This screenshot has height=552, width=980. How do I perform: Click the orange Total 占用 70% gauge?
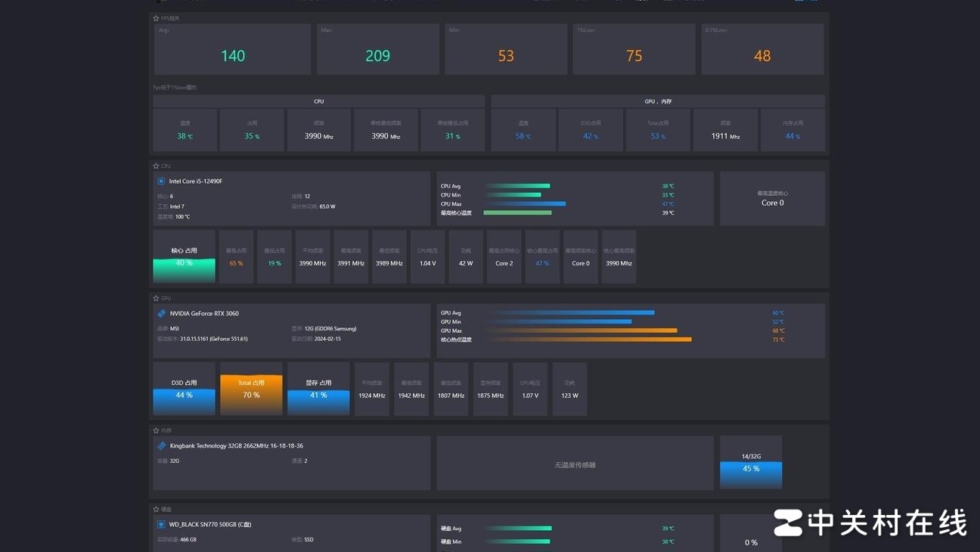pyautogui.click(x=251, y=389)
